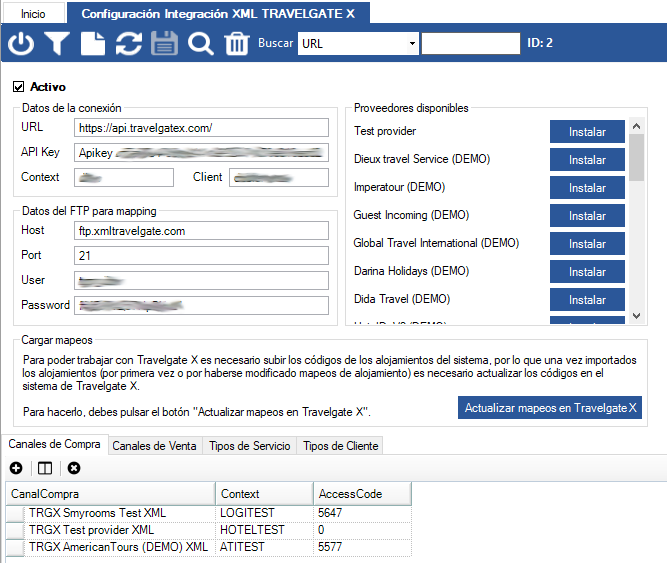The image size is (667, 563).
Task: Click access code cell '5647'
Action: pos(362,513)
